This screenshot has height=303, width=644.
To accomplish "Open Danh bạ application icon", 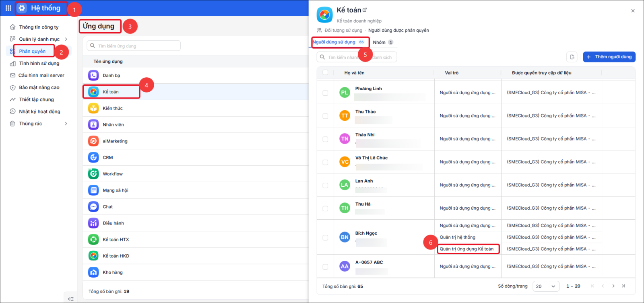I will pyautogui.click(x=93, y=75).
